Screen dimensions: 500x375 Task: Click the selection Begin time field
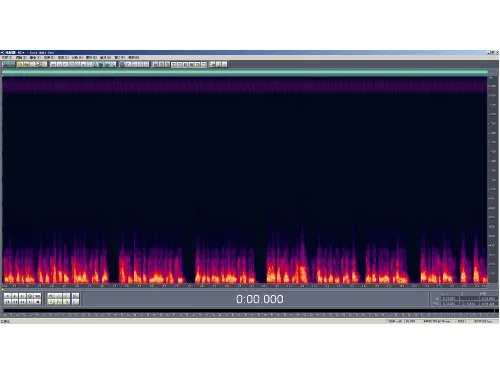point(450,298)
